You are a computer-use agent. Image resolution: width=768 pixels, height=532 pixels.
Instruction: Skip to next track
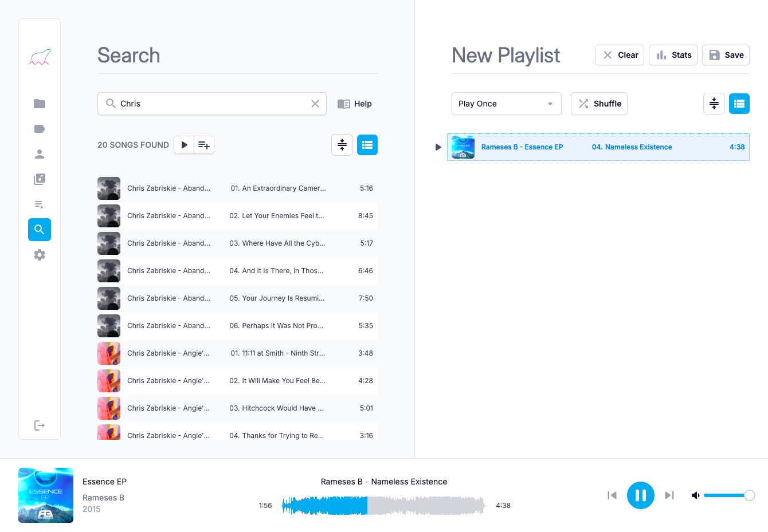[x=669, y=495]
